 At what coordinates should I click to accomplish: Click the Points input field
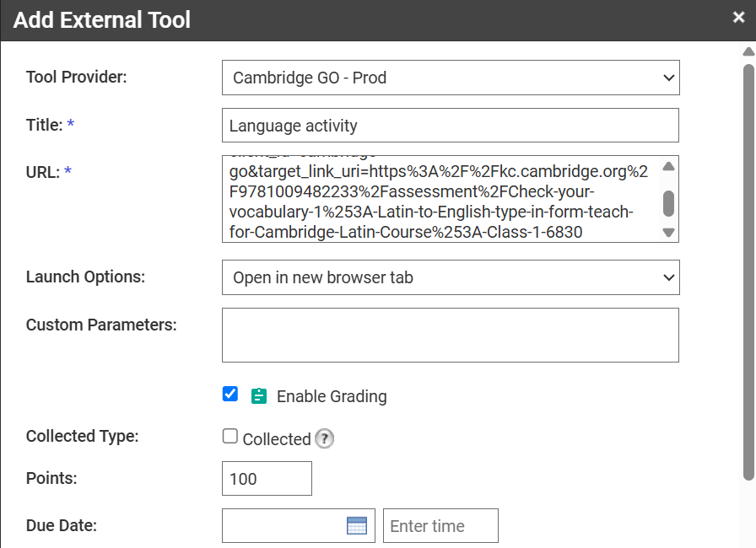[x=267, y=478]
